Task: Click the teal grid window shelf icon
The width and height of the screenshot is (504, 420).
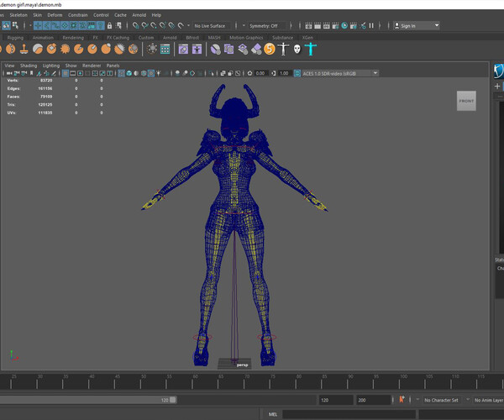Action: point(165,50)
